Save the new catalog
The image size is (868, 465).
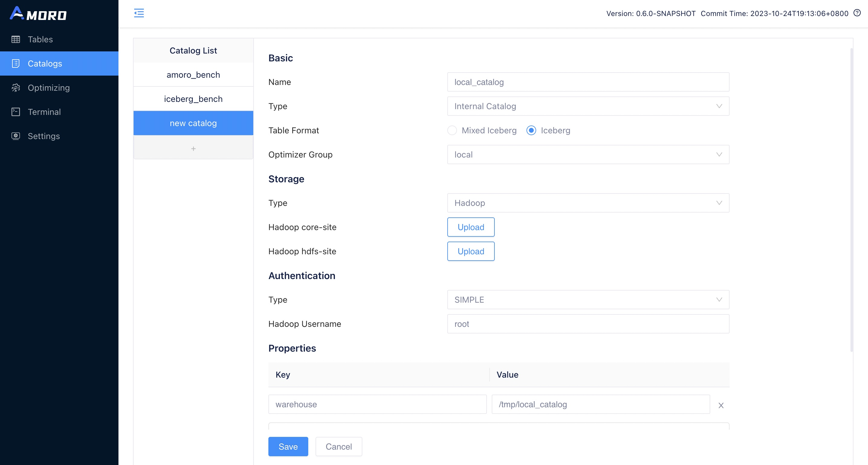[x=288, y=446]
